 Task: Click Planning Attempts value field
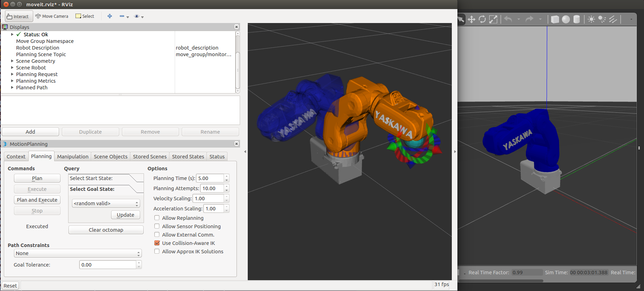click(212, 188)
